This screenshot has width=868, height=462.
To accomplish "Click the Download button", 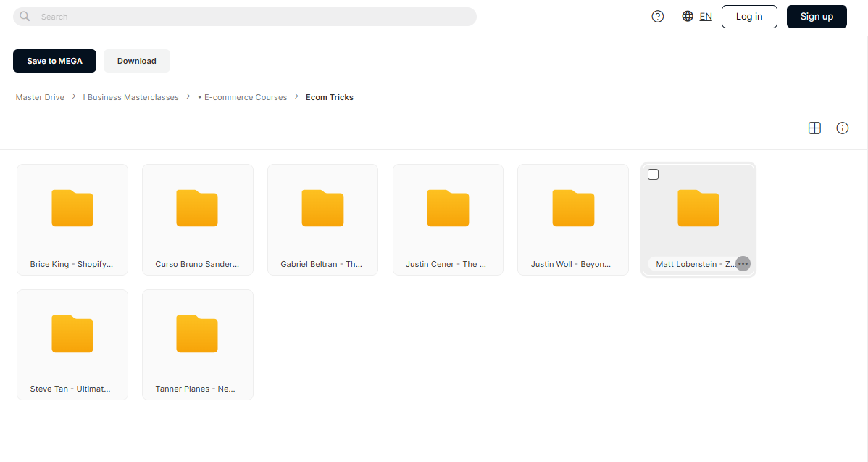I will 137,61.
